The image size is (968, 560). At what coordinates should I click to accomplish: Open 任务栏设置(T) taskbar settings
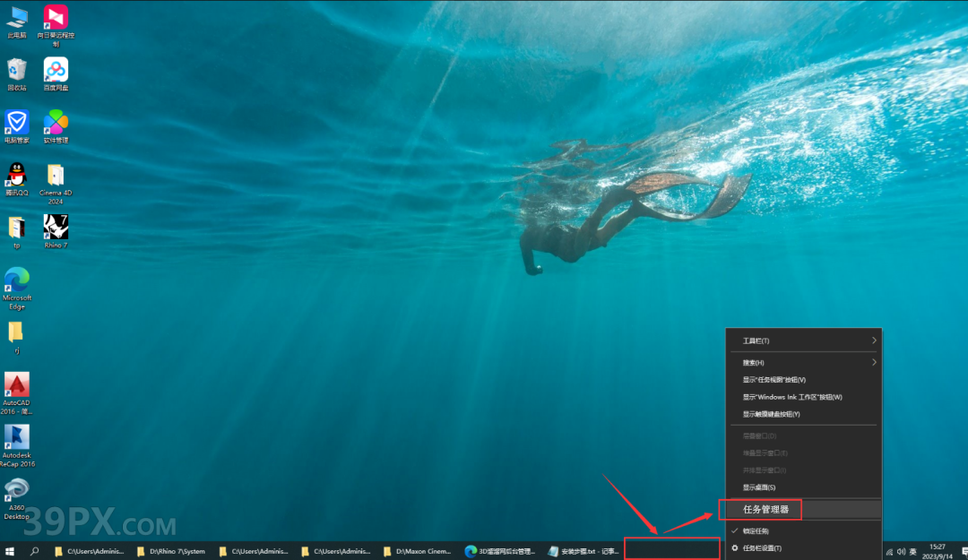point(762,547)
